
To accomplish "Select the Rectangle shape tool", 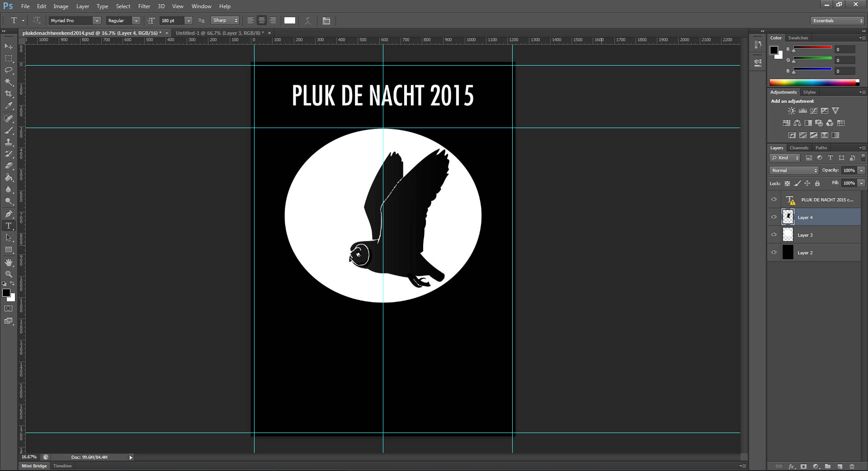I will (x=9, y=249).
